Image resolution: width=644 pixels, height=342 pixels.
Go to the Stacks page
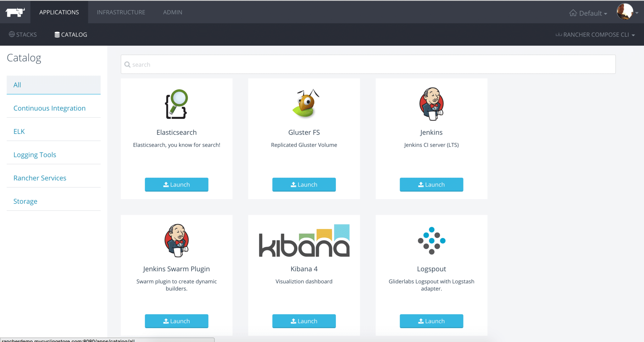pyautogui.click(x=23, y=35)
